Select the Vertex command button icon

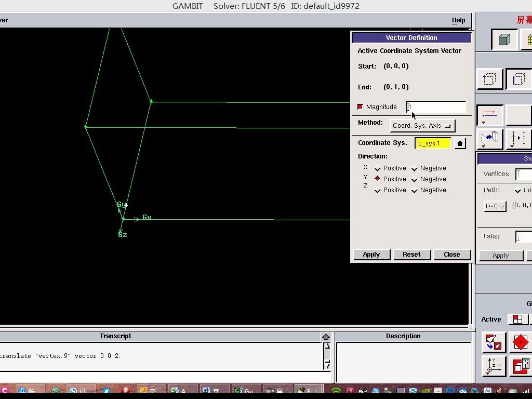point(489,79)
